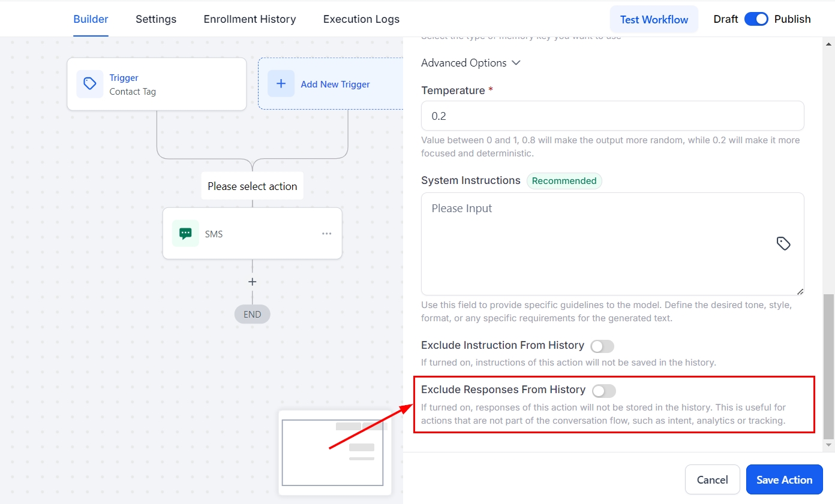Insert custom value via tag icon
Screen dimensions: 835x504
click(x=783, y=243)
